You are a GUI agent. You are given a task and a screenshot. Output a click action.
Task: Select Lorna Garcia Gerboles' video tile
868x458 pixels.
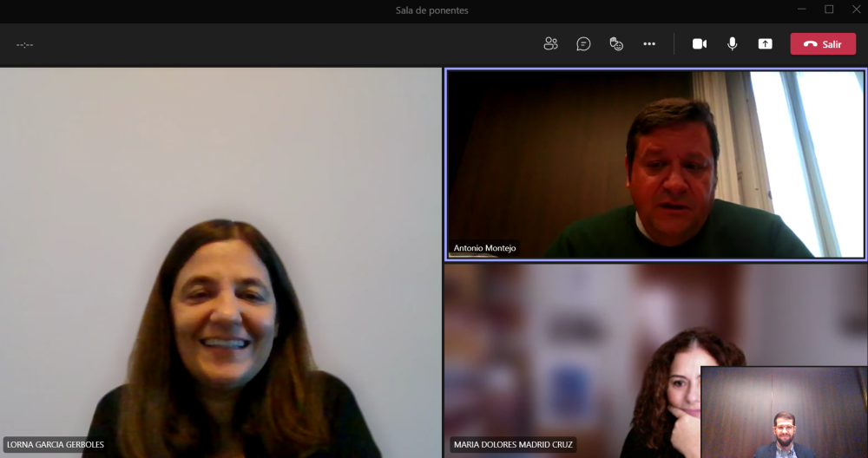point(220,263)
